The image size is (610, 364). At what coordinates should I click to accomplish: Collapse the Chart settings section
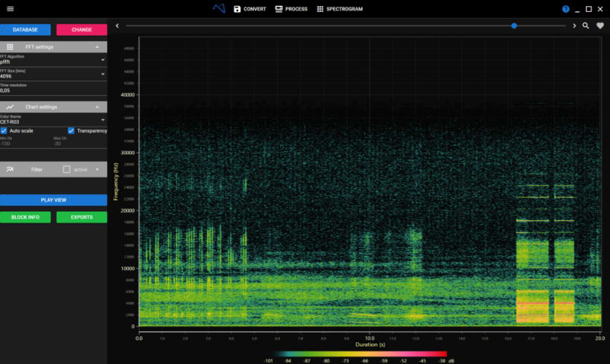click(98, 107)
